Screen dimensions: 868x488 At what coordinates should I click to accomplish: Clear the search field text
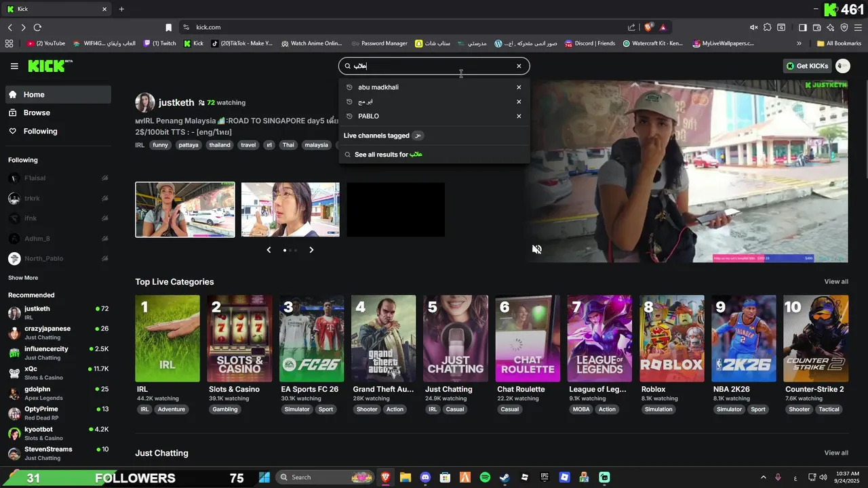pyautogui.click(x=519, y=66)
